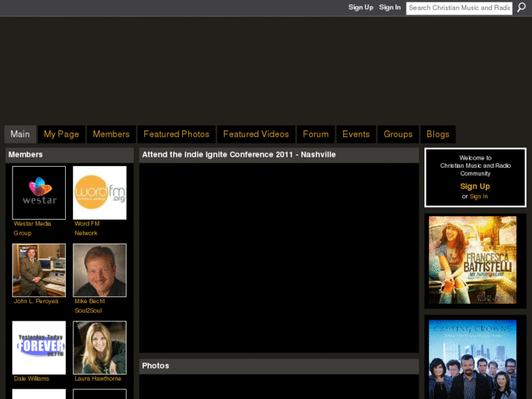This screenshot has height=399, width=532.
Task: Click Sign In in the top bar
Action: pos(389,7)
